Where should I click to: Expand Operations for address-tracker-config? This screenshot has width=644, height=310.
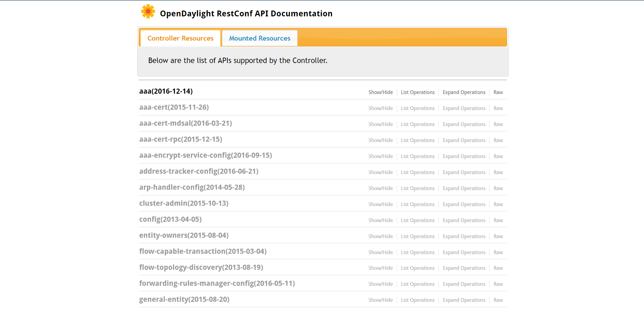click(464, 172)
